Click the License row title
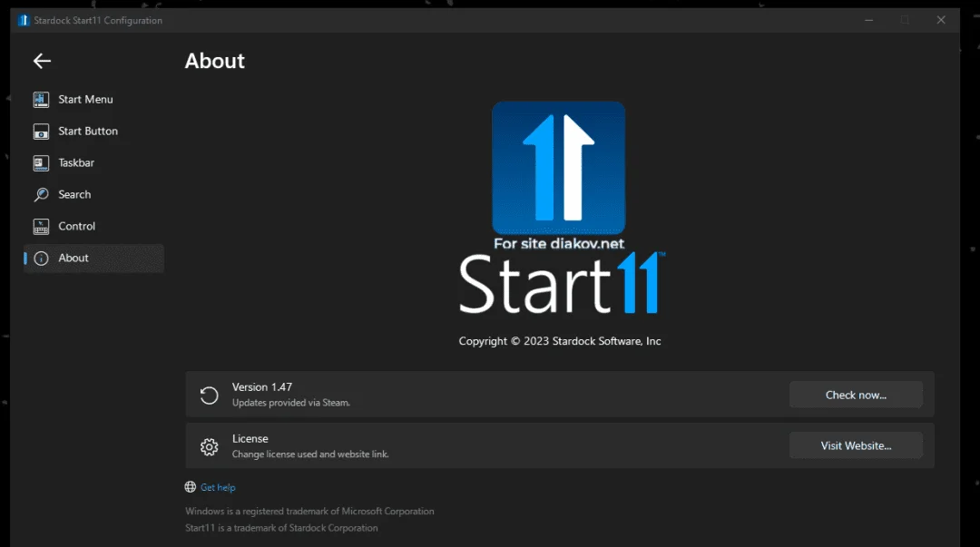980x547 pixels. (x=250, y=439)
